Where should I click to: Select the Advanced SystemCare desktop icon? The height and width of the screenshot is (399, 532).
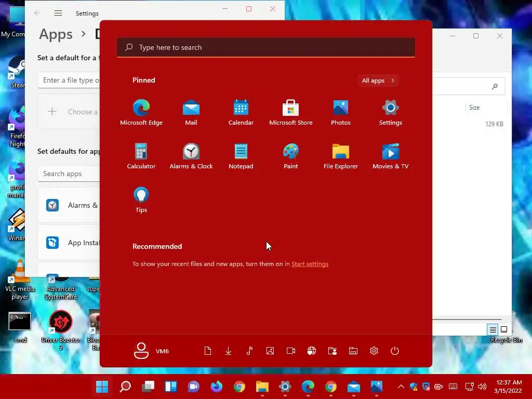(x=61, y=288)
